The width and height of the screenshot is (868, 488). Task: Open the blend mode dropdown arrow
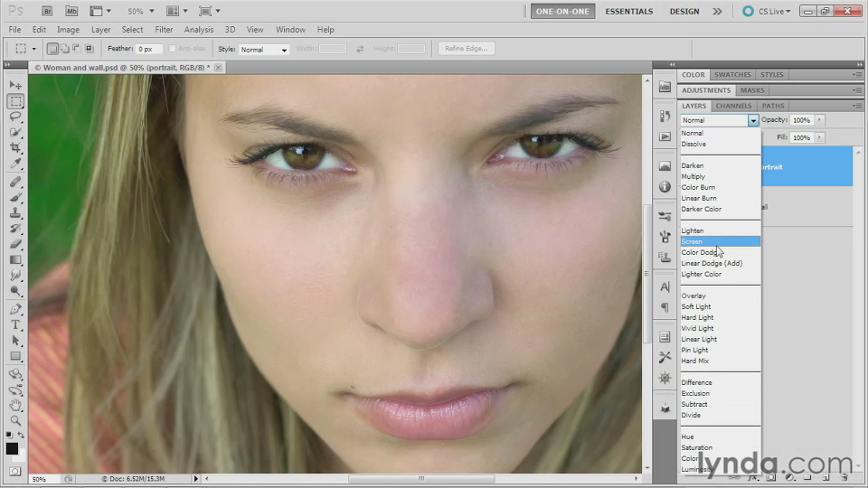coord(753,120)
